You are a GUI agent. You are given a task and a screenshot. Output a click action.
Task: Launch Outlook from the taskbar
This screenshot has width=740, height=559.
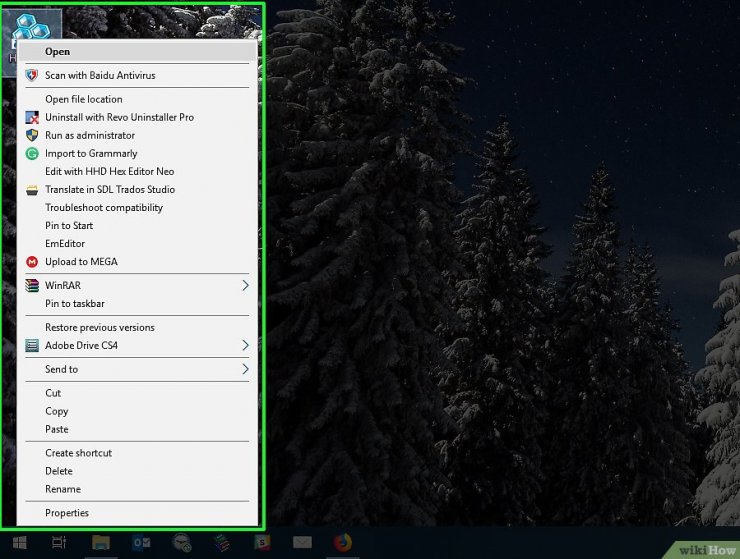coord(142,542)
